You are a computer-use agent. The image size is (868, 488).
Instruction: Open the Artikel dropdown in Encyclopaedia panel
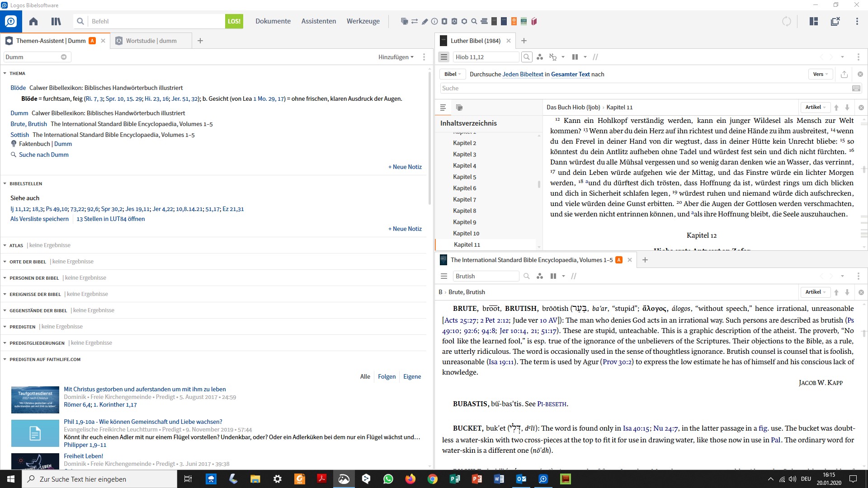(x=816, y=292)
